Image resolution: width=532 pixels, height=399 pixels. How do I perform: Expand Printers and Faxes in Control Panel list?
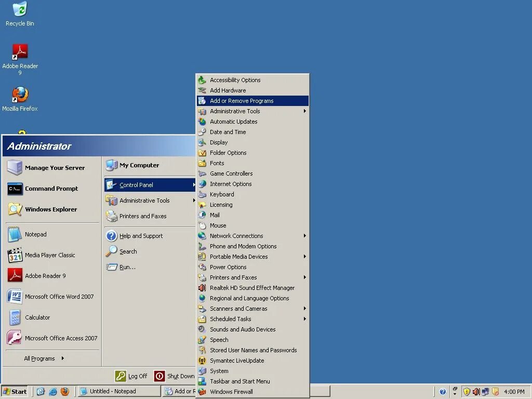pyautogui.click(x=253, y=277)
